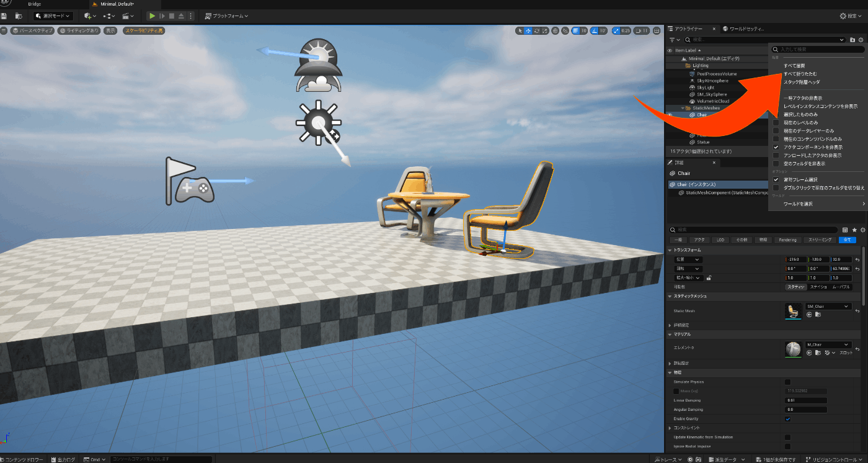Disable Enable Gravity checkbox
Image resolution: width=868 pixels, height=463 pixels.
pos(787,419)
